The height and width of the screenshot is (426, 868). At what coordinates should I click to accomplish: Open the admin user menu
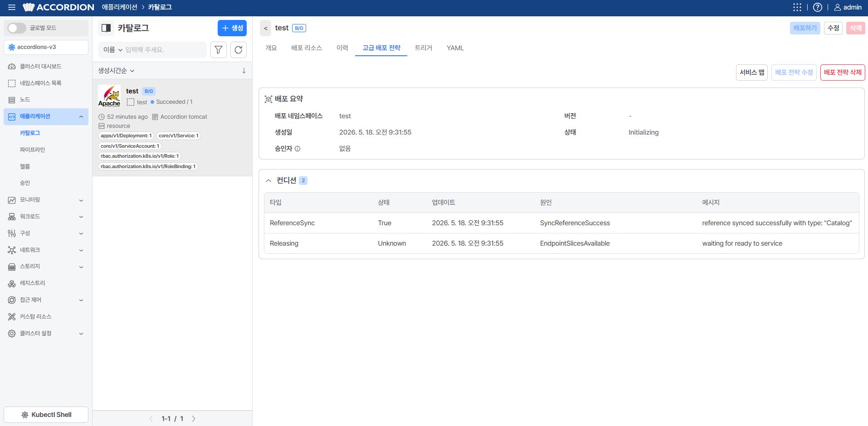pyautogui.click(x=848, y=7)
